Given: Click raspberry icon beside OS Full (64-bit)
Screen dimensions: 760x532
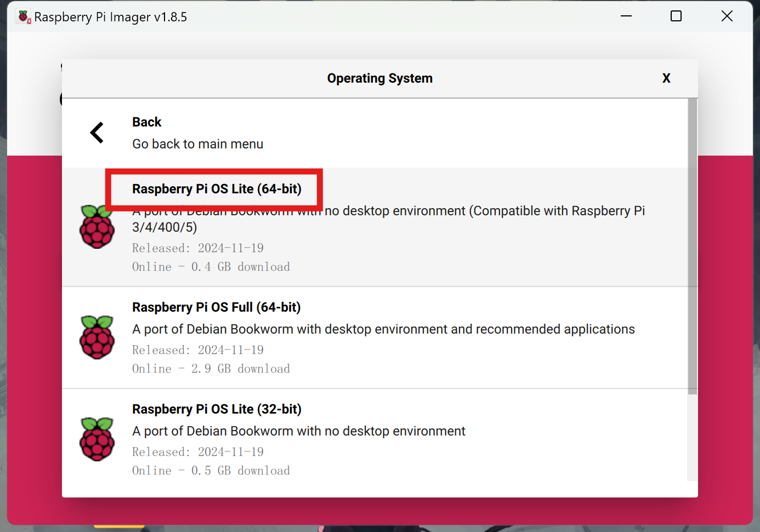Looking at the screenshot, I should (97, 337).
